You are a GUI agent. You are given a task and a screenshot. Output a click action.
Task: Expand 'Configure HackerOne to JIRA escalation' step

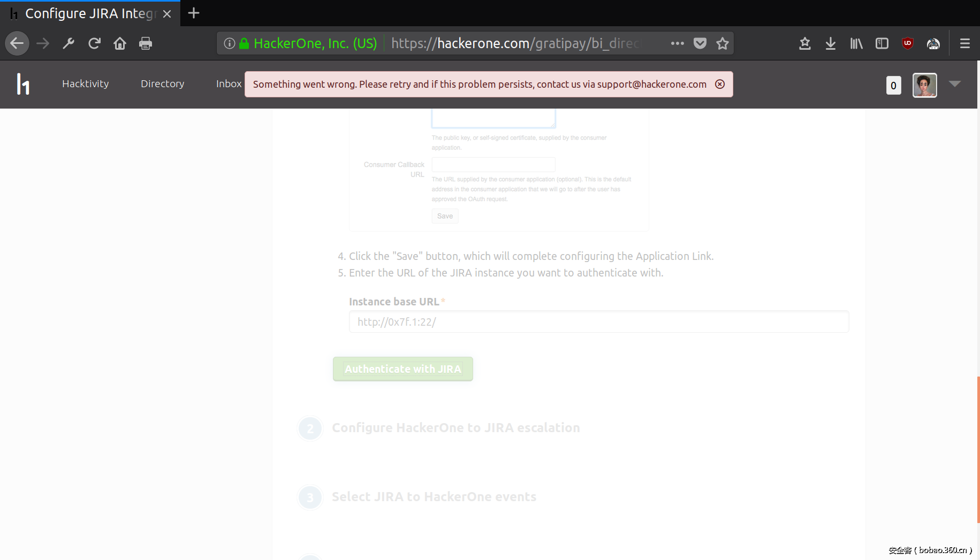pos(456,428)
